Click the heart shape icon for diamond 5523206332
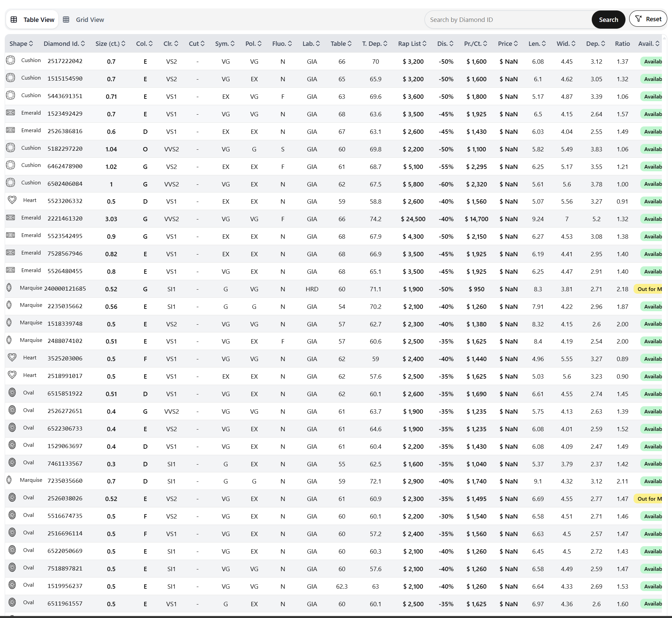Screen dimensions: 672x618 click(12, 200)
